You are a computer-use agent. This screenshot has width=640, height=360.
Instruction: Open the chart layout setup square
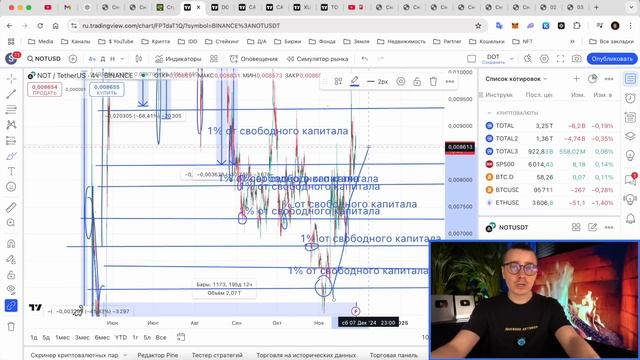471,59
